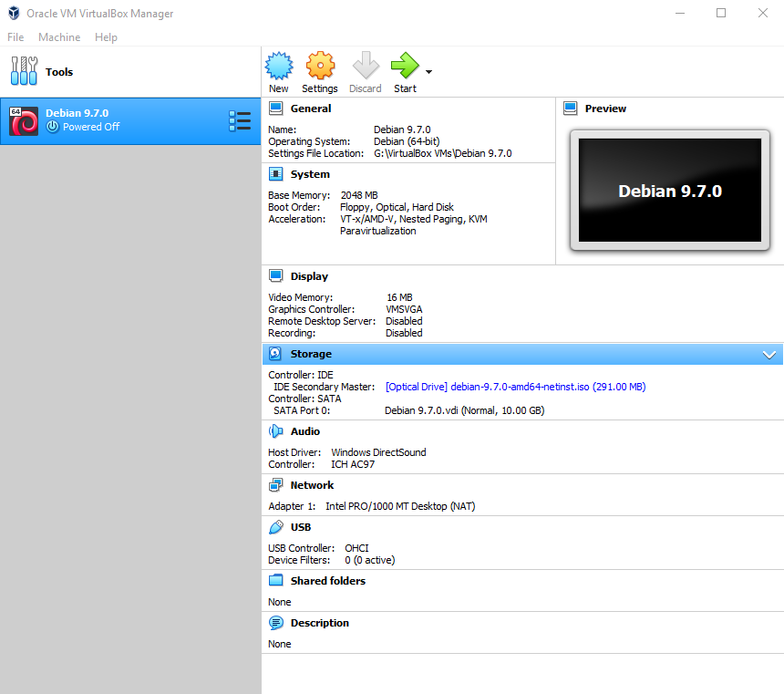Click the System section chip icon
The image size is (784, 694).
(276, 174)
